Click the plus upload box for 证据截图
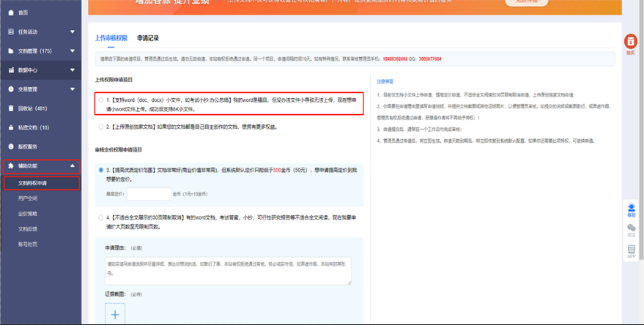Image resolution: width=644 pixels, height=325 pixels. click(115, 315)
